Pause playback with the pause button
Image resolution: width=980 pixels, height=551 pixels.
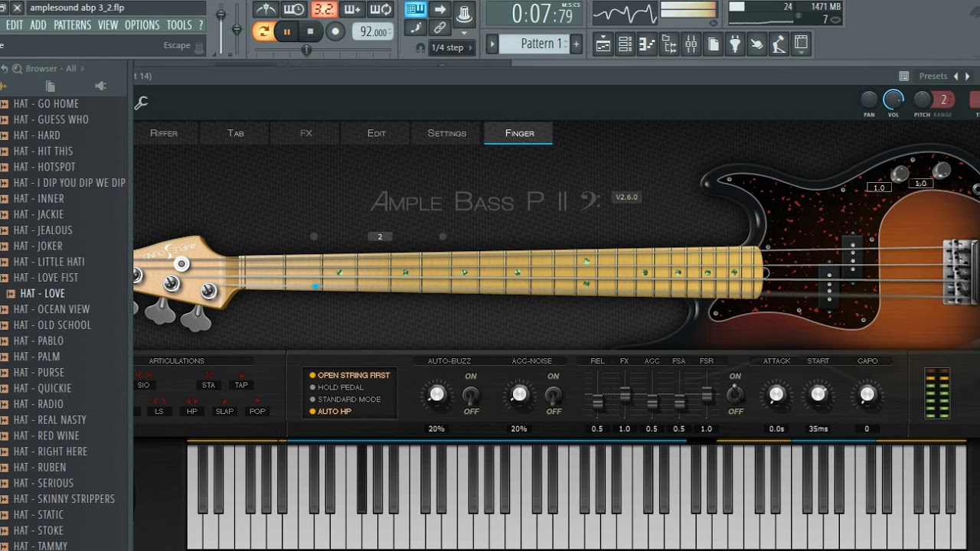coord(287,31)
